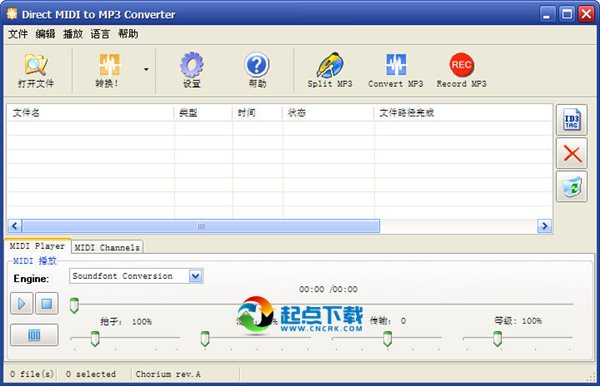Viewport: 600px width, 386px height.
Task: Stop playback with the stop button
Action: pos(47,304)
